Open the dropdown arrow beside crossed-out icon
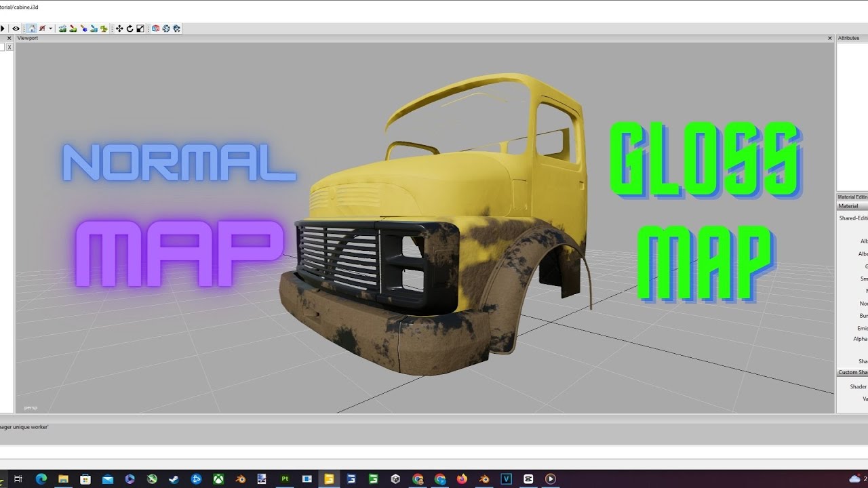Screen dimensions: 868x488 (51, 28)
